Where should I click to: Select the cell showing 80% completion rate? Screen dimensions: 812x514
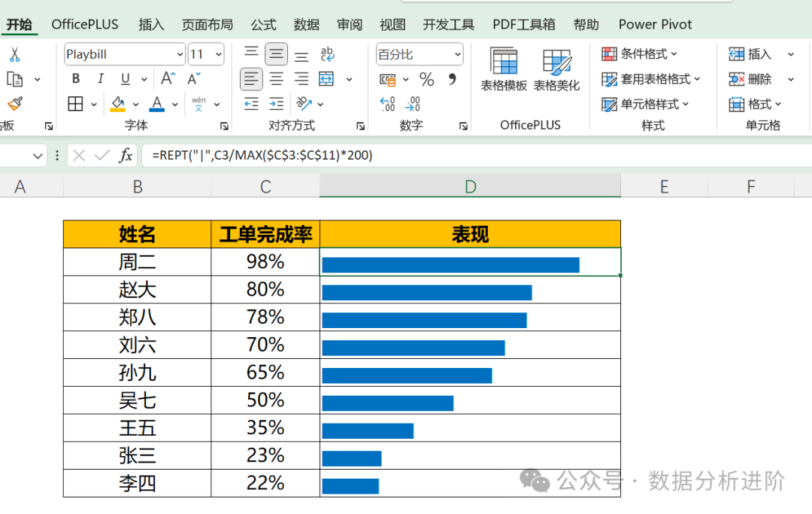pos(265,290)
